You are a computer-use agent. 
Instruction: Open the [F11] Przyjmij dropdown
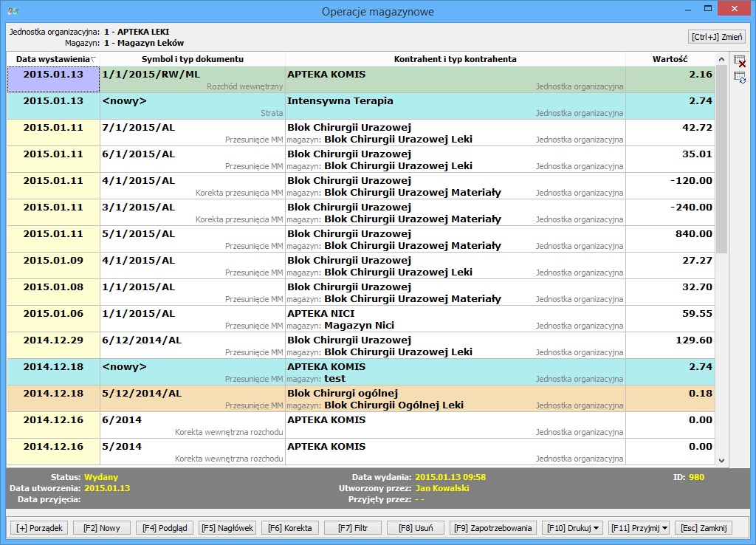tap(639, 528)
